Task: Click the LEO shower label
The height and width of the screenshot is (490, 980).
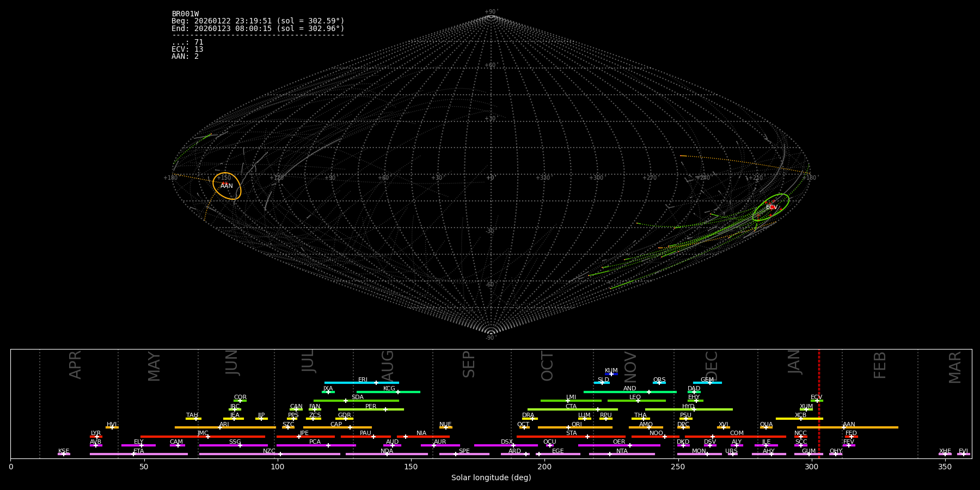Action: click(635, 397)
